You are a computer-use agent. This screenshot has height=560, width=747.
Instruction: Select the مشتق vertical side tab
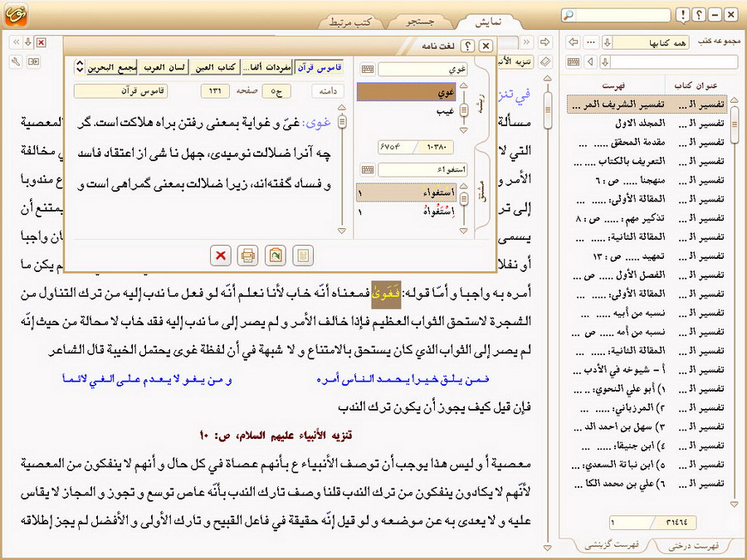tap(482, 192)
